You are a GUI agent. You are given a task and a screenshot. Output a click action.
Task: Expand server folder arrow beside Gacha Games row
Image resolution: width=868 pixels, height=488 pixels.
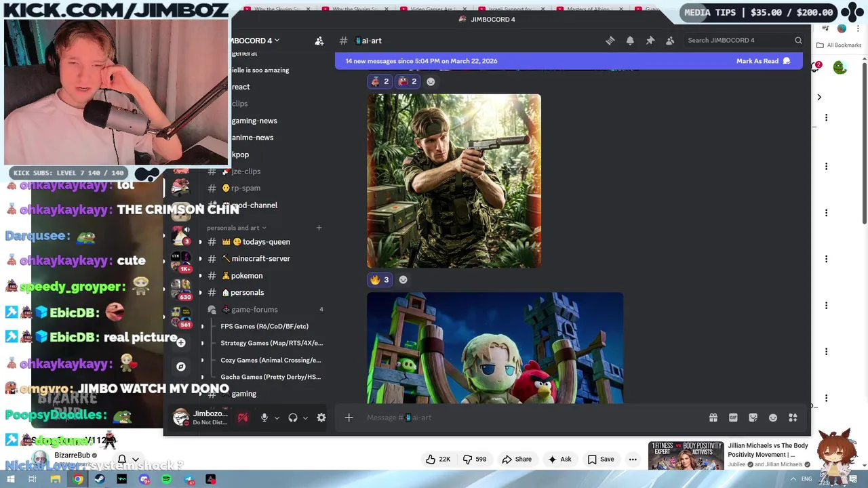tap(202, 377)
